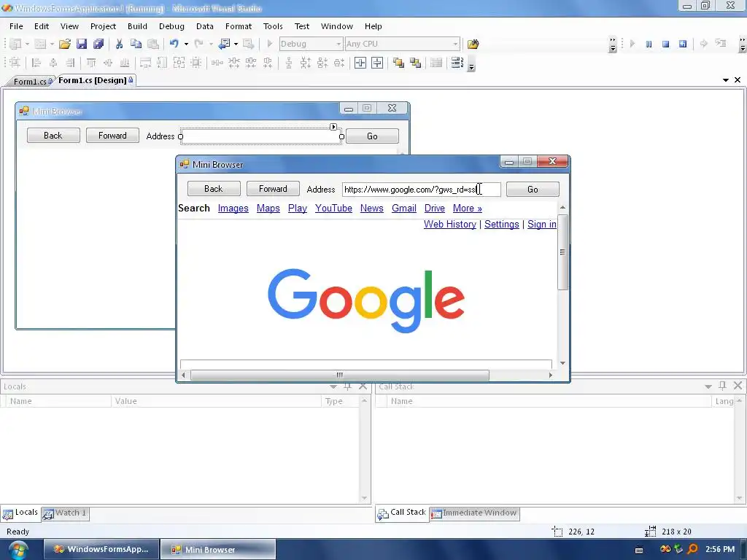
Task: Open the Tools menu
Action: coord(273,26)
